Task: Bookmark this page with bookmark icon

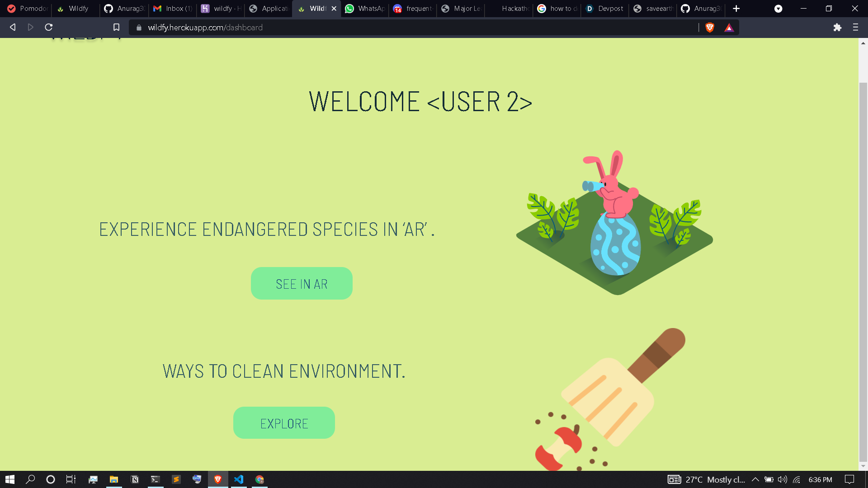Action: point(116,28)
